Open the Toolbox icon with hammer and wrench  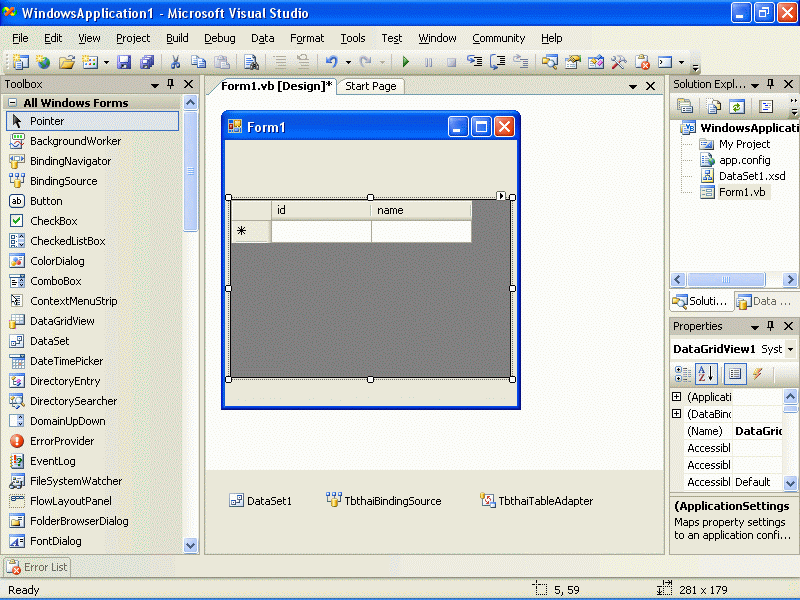pyautogui.click(x=618, y=62)
